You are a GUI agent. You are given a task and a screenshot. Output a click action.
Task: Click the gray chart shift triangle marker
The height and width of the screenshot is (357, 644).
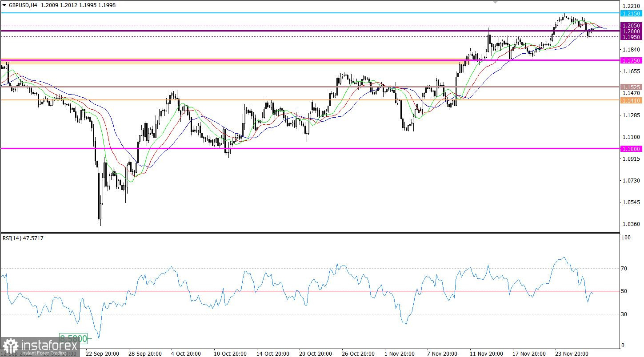pos(496,2)
